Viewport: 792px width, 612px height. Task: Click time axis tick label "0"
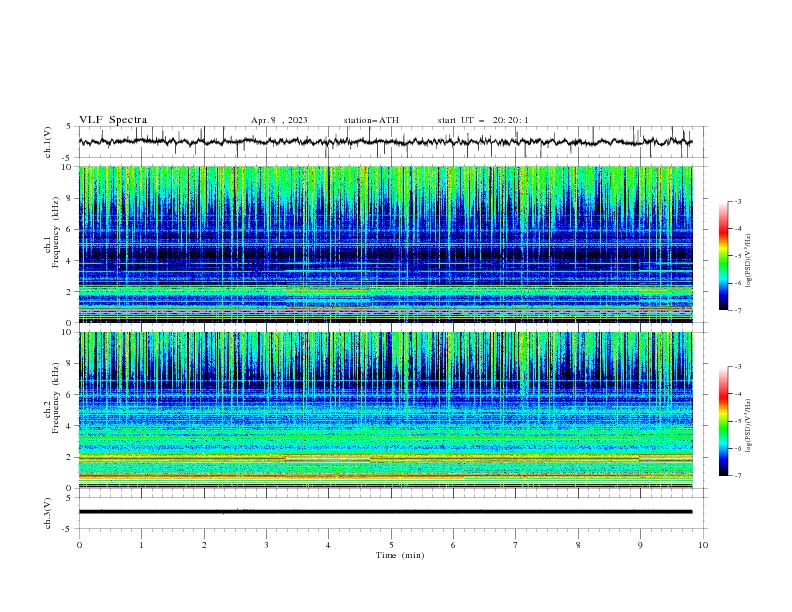pyautogui.click(x=79, y=545)
